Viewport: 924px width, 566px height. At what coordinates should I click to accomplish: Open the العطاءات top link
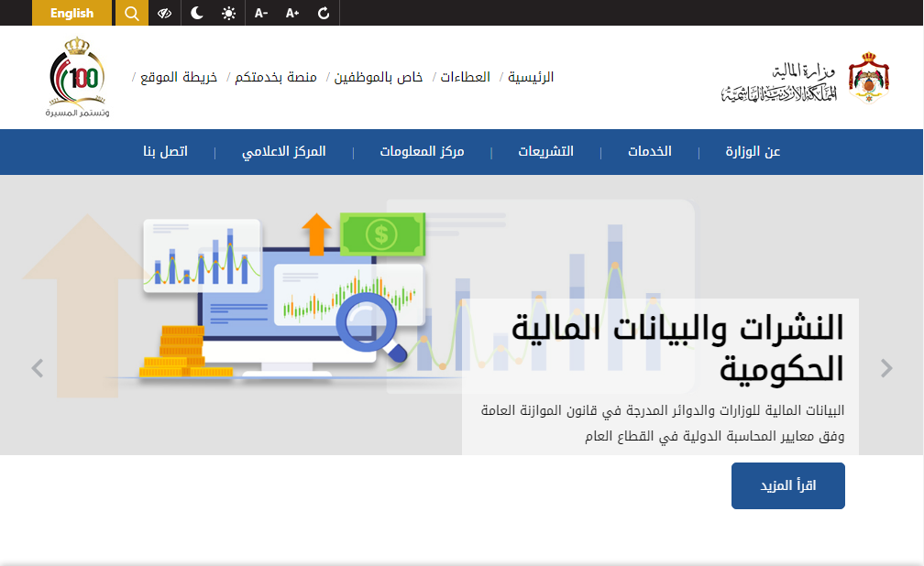tap(466, 77)
